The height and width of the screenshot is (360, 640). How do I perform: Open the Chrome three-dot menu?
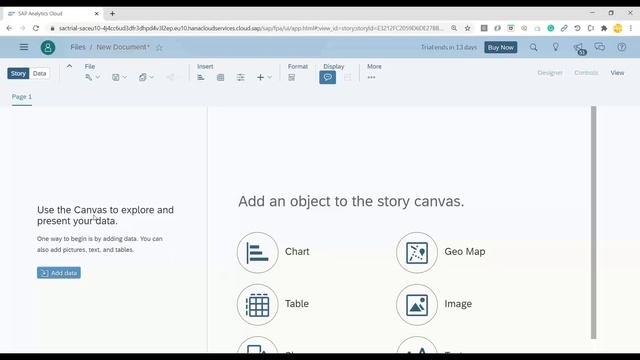tap(631, 28)
